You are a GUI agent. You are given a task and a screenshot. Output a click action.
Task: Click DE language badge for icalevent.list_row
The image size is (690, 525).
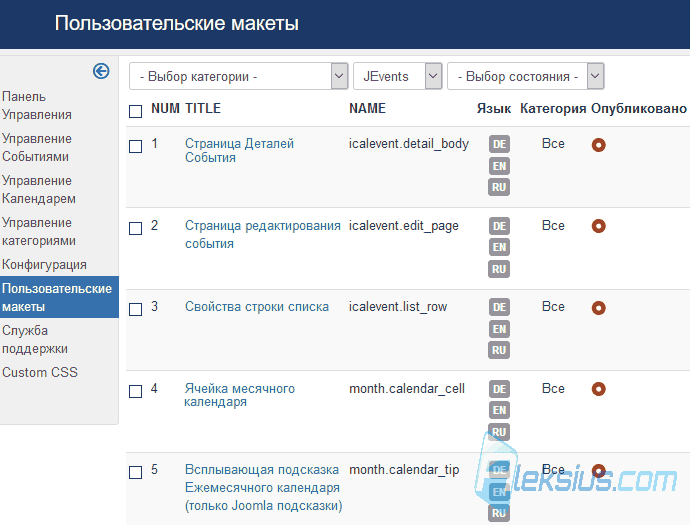click(x=499, y=307)
